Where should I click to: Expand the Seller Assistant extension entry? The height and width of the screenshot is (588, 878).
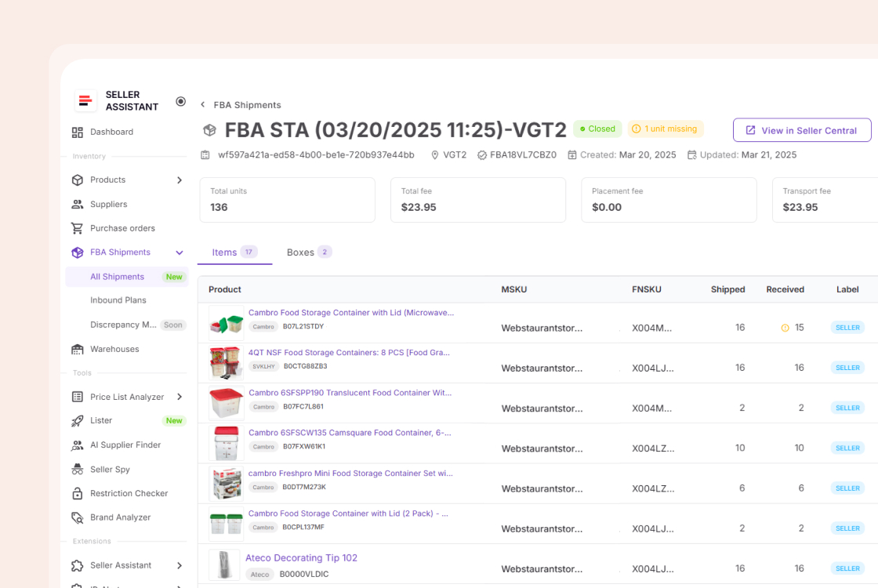[x=179, y=564]
